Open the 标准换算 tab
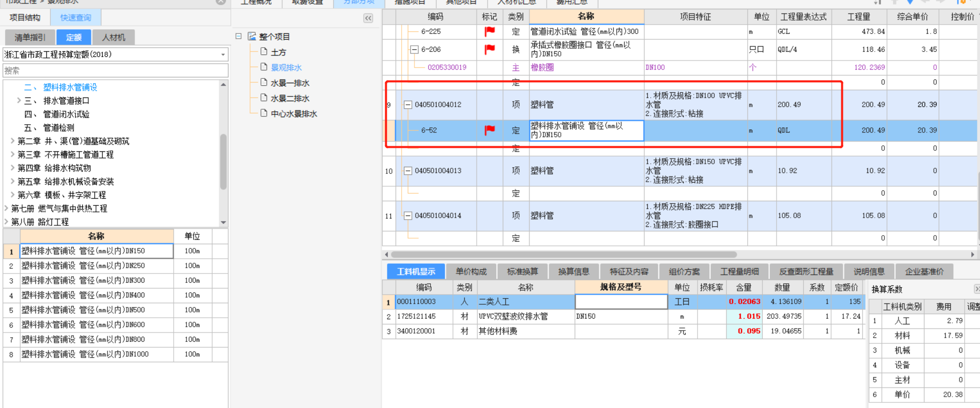This screenshot has width=980, height=408. [522, 271]
